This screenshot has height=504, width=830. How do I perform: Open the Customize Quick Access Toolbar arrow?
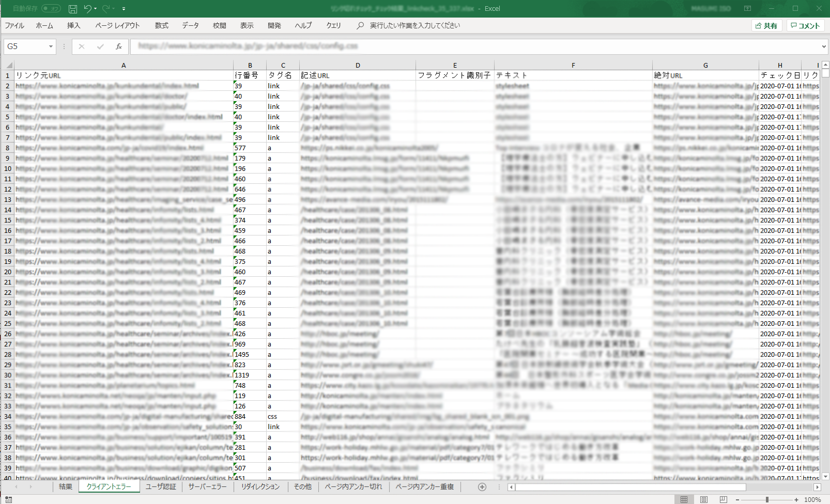click(124, 9)
